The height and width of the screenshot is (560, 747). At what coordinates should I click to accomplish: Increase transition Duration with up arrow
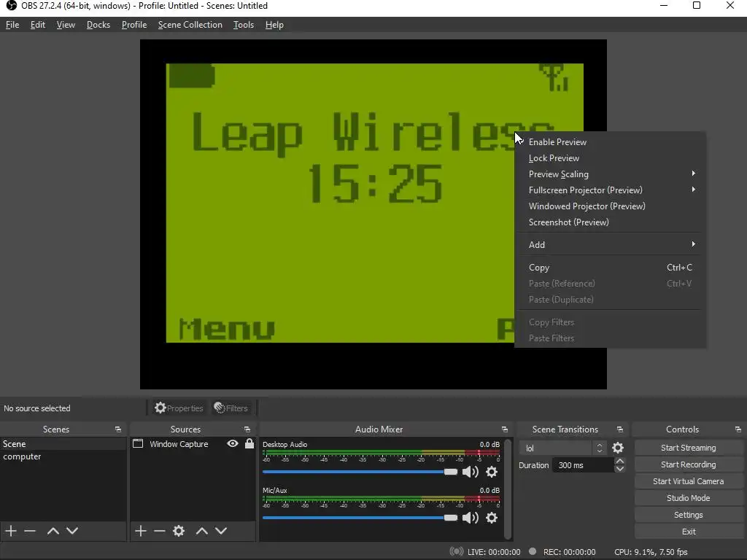[620, 461]
